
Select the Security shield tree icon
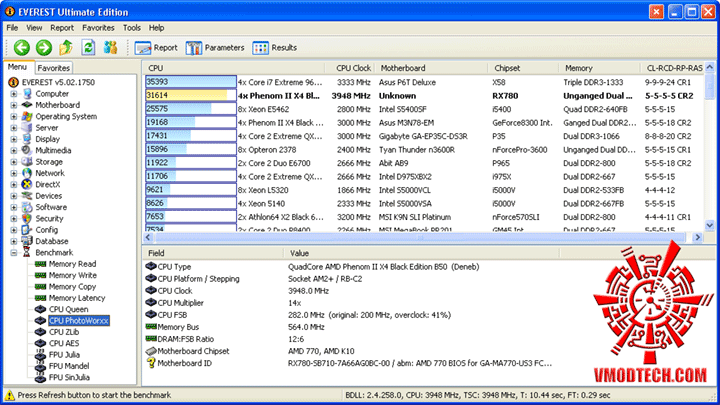pyautogui.click(x=27, y=219)
